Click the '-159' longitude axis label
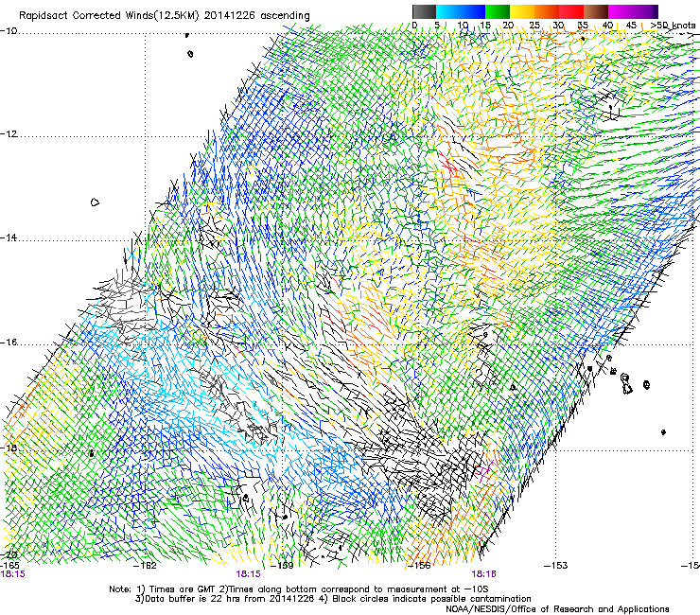The width and height of the screenshot is (700, 615). pyautogui.click(x=283, y=566)
